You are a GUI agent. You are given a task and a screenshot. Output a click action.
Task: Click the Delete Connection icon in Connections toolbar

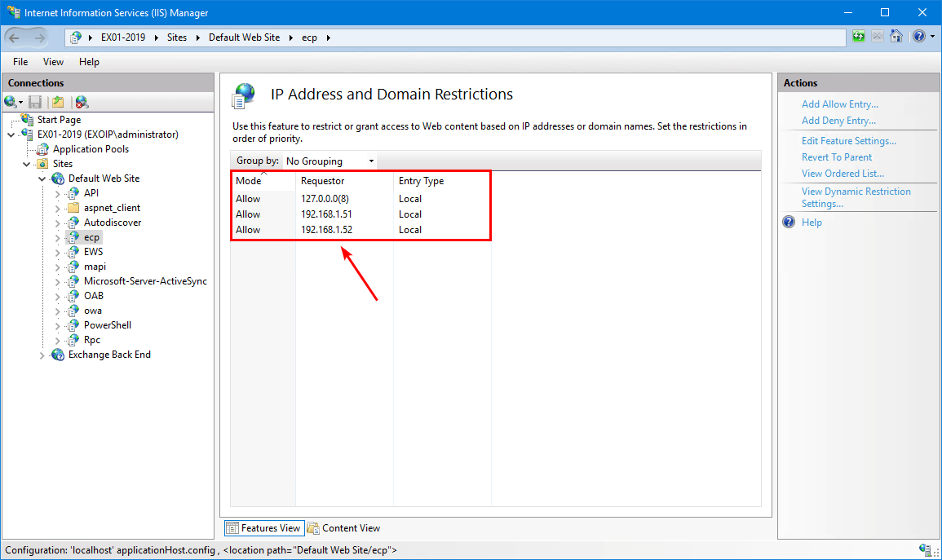pyautogui.click(x=82, y=102)
